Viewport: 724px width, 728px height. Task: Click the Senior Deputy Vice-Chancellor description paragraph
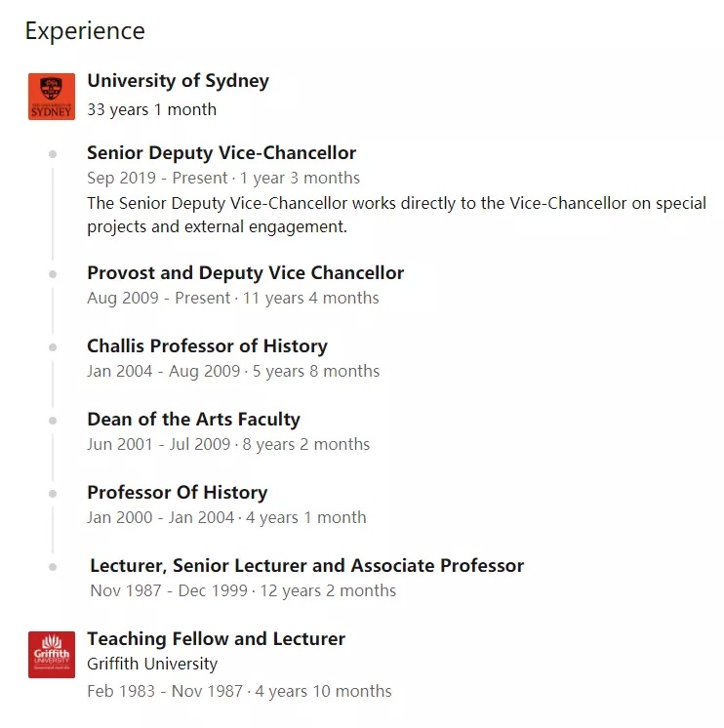397,215
